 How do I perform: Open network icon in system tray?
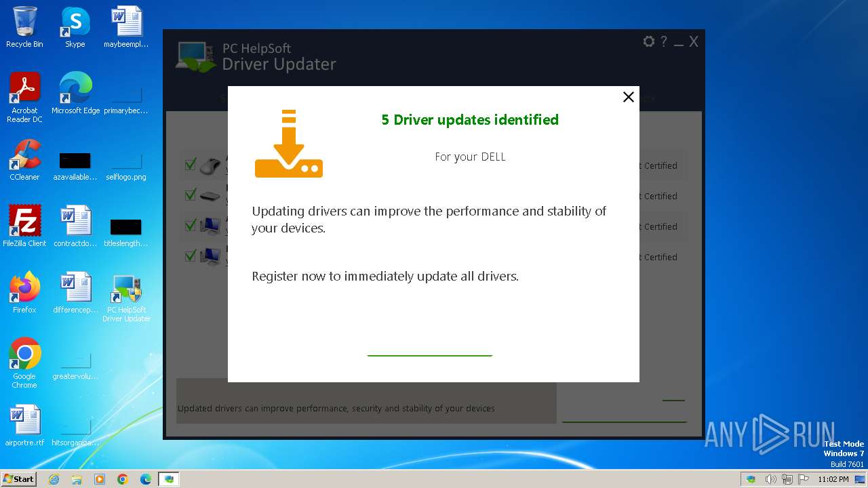point(787,479)
